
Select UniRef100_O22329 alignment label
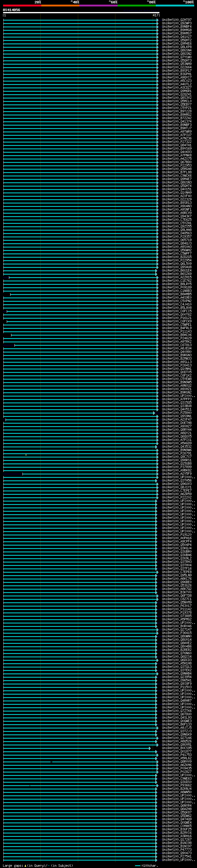[176, 199]
